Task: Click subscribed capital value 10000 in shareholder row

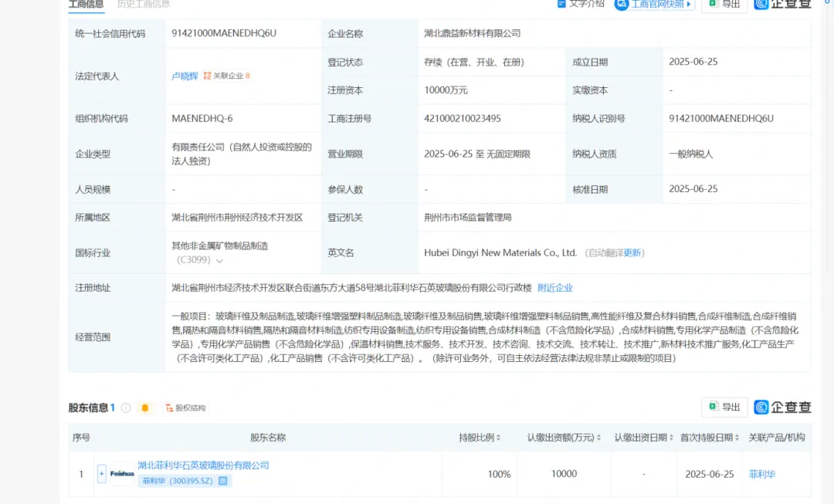Action: (564, 474)
